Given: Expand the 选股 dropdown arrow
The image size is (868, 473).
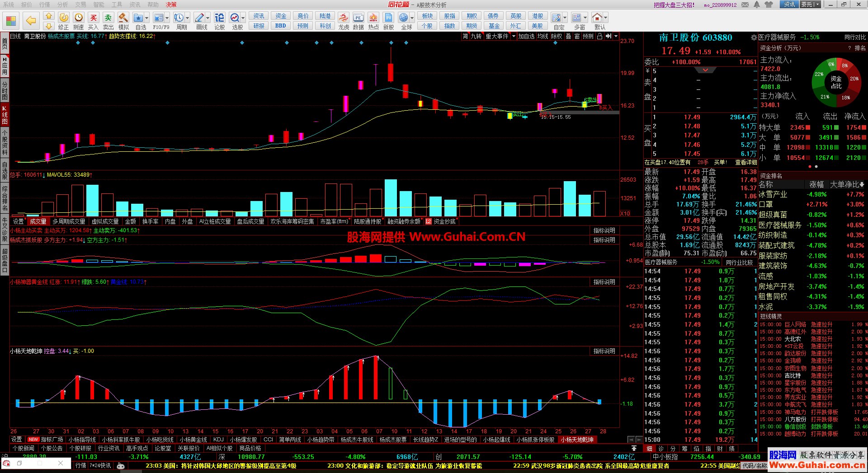Looking at the screenshot, I should (x=243, y=18).
